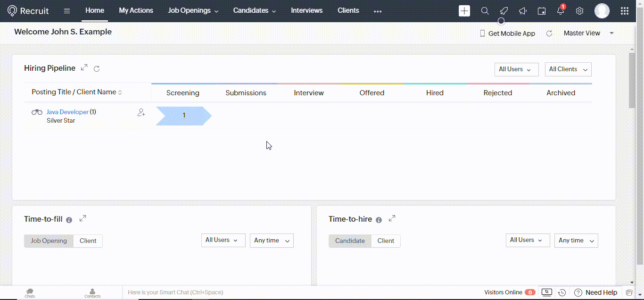Select Job Opening toggle in Time-to-fill

(x=49, y=241)
